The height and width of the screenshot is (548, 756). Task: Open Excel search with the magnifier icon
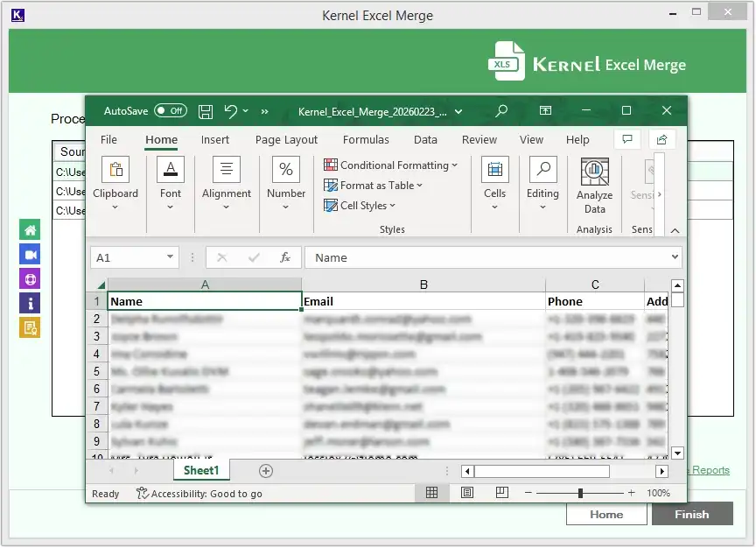(501, 111)
